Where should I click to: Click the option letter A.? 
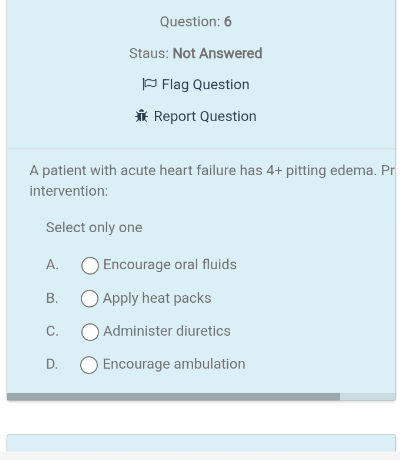coord(52,265)
